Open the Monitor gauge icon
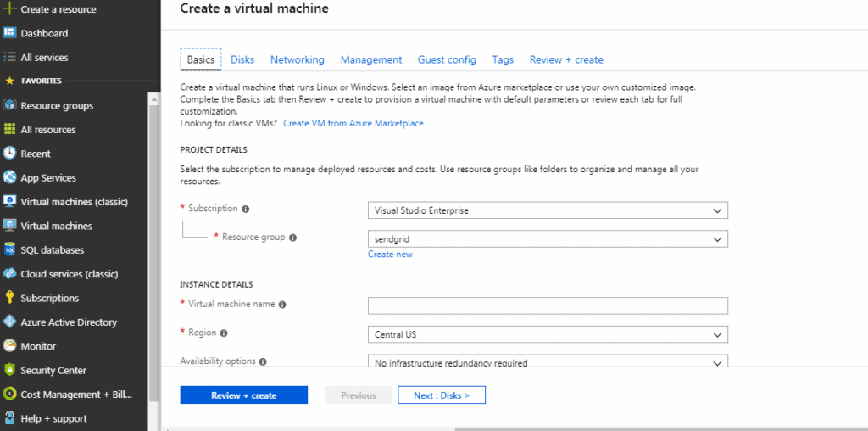This screenshot has width=868, height=431. (x=10, y=346)
